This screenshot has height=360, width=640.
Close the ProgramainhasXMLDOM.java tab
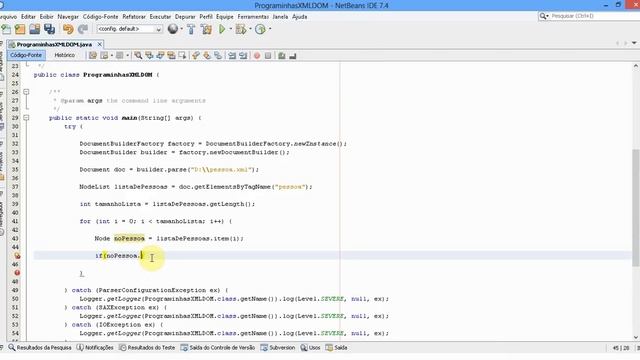[x=100, y=44]
